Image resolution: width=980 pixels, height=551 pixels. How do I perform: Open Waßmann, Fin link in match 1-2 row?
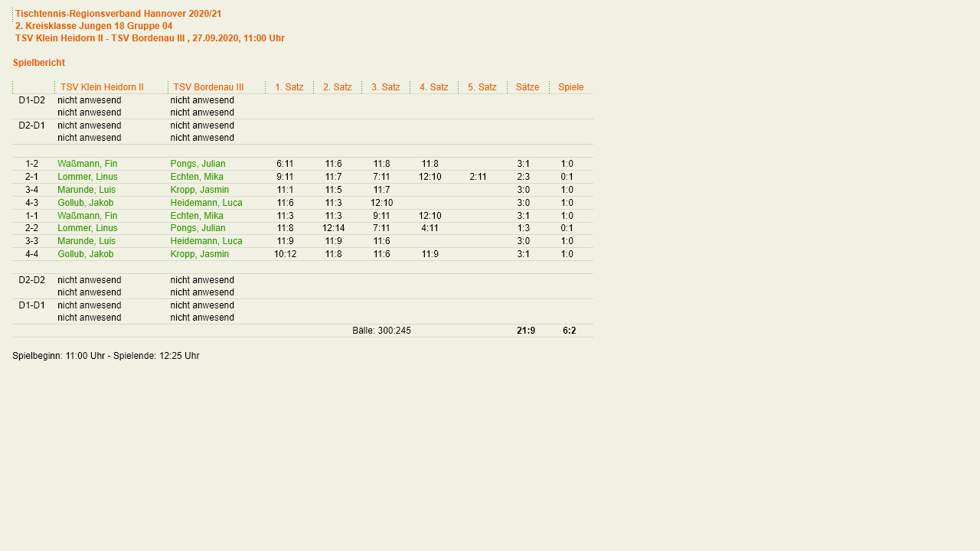(87, 164)
